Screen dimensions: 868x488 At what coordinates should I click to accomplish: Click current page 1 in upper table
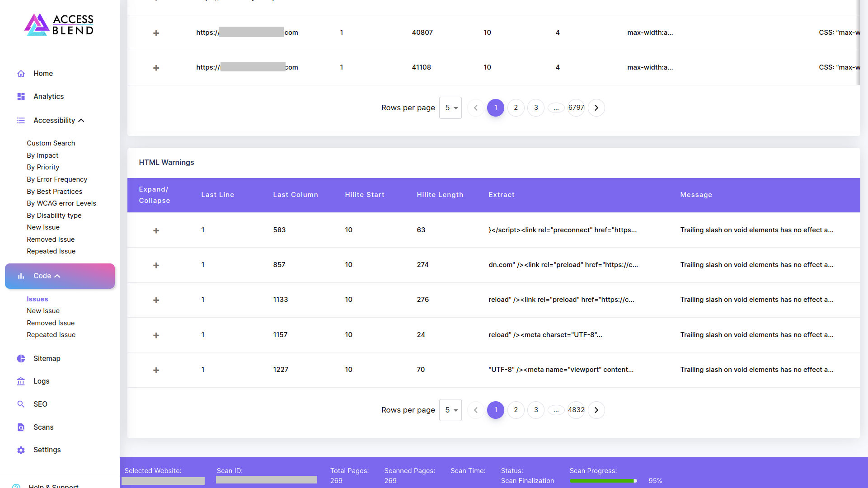pyautogui.click(x=496, y=108)
